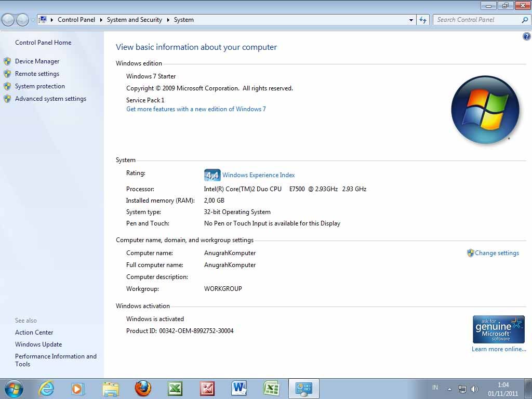Click the AnugrahKomputer computer name value
The height and width of the screenshot is (399, 532).
230,253
